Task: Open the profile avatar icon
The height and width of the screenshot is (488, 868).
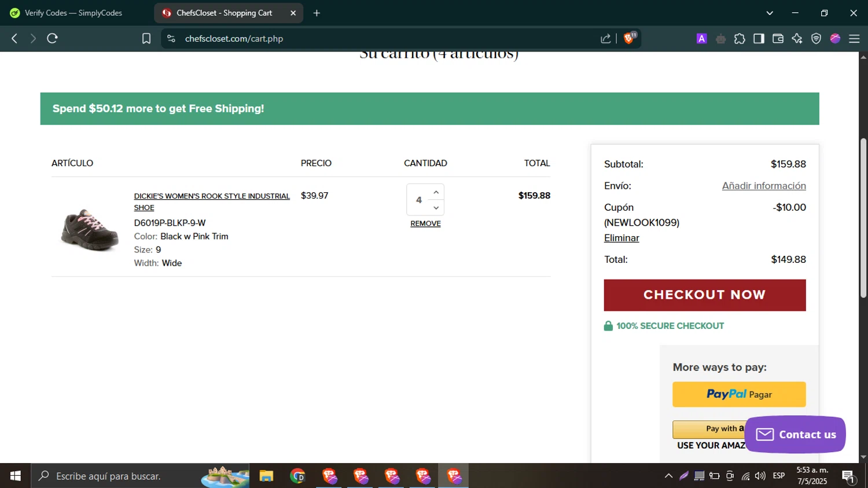Action: pyautogui.click(x=835, y=39)
